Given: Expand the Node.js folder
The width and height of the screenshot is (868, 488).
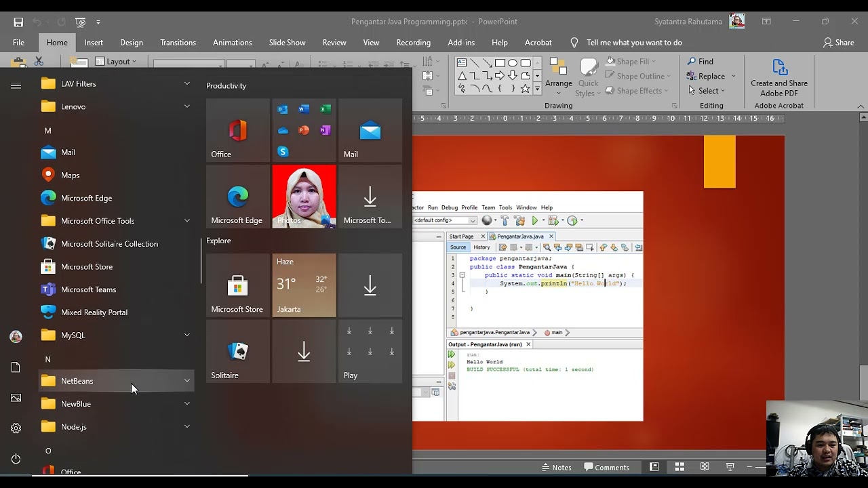Looking at the screenshot, I should tap(187, 427).
